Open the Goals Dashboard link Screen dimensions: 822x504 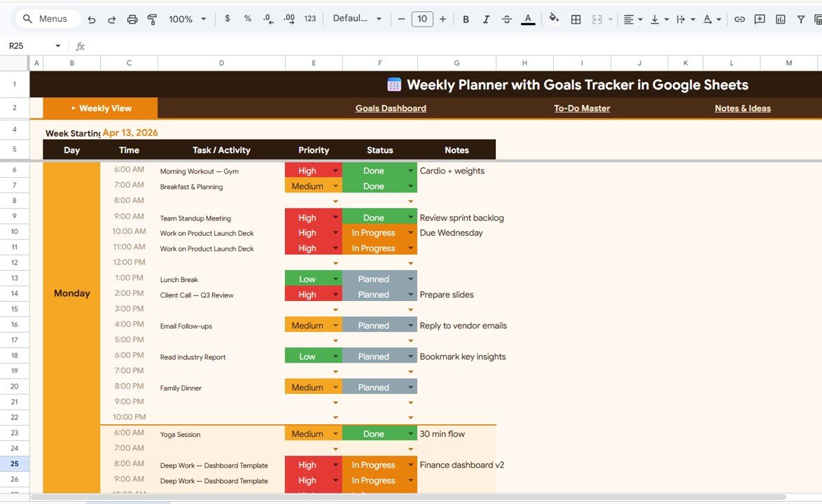click(391, 108)
